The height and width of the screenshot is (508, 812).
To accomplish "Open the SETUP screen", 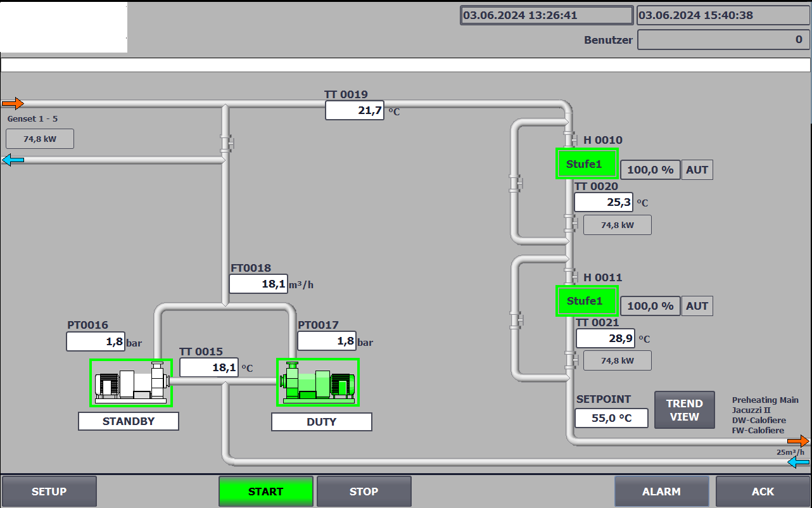I will 49,492.
